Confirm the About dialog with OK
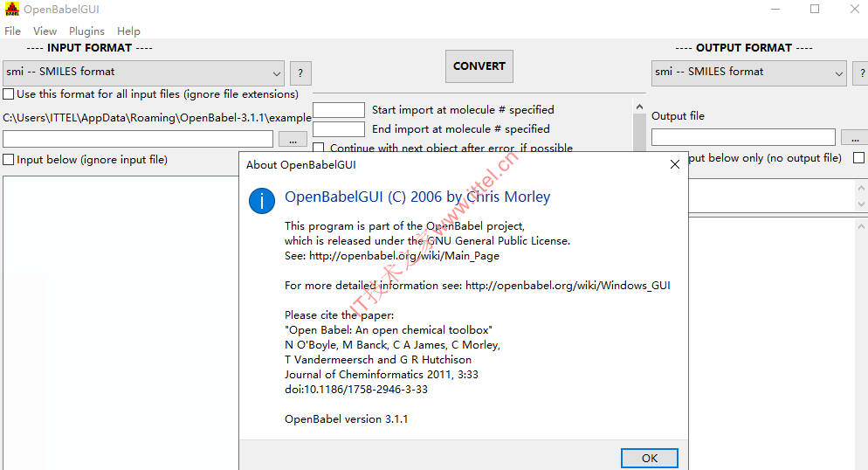Image resolution: width=868 pixels, height=470 pixels. (650, 458)
